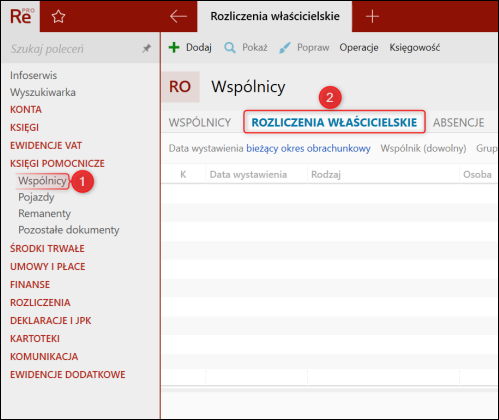Click the bieżący okres obrachunkowy filter link
This screenshot has height=420, width=499.
(x=308, y=148)
